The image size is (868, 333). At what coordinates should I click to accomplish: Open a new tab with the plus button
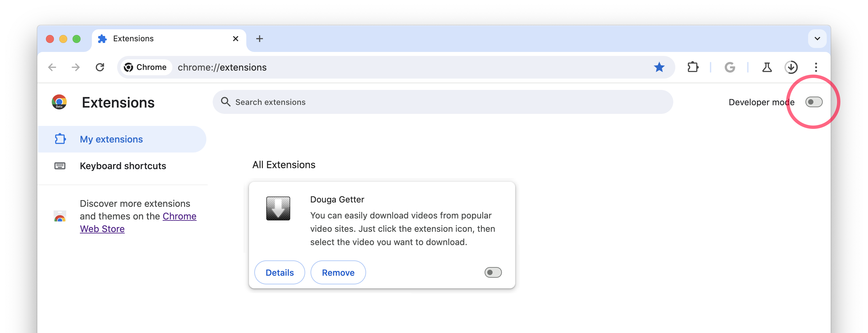click(x=260, y=38)
